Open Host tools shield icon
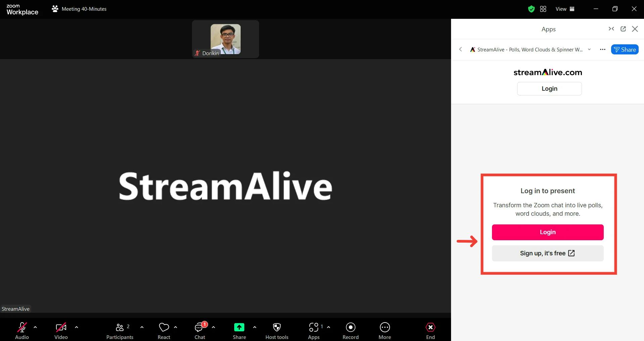The height and width of the screenshot is (341, 644). pos(277,327)
